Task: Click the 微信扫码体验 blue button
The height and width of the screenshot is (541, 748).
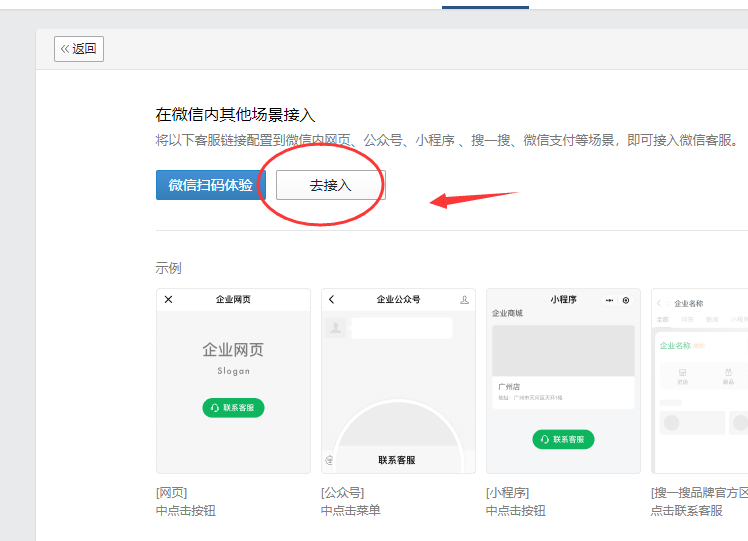Action: 210,185
